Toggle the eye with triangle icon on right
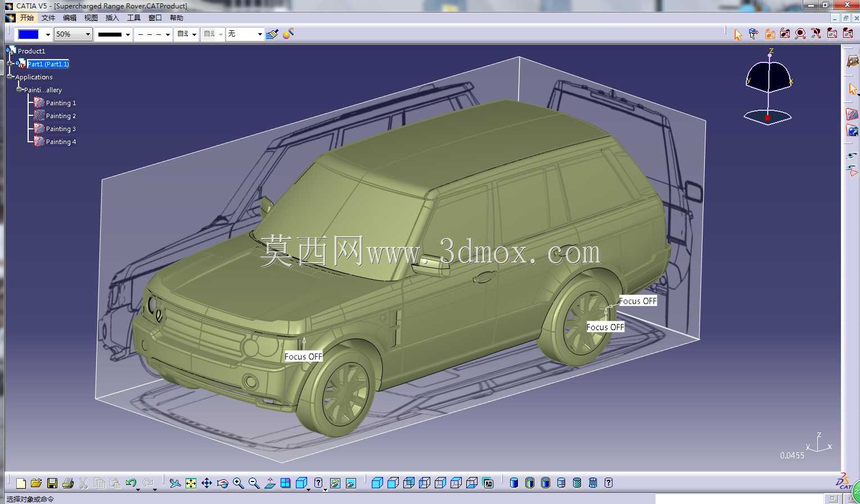Viewport: 860px width, 504px height. pyautogui.click(x=852, y=170)
